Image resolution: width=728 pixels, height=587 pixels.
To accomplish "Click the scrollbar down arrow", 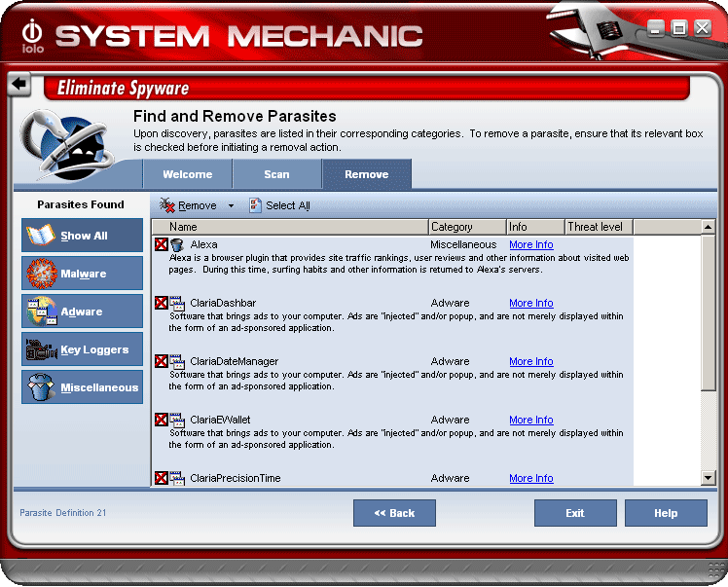I will tap(708, 478).
